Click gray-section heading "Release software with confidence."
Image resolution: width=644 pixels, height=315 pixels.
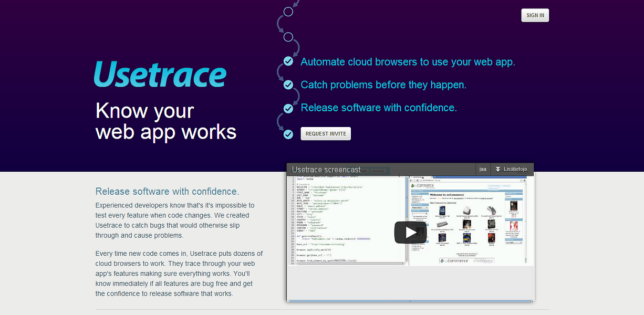(x=167, y=191)
